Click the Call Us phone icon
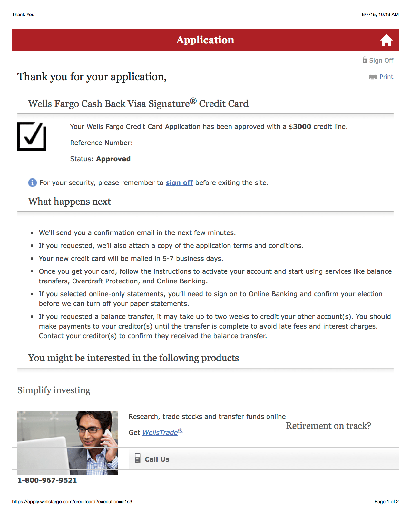The image size is (411, 532). pyautogui.click(x=138, y=458)
